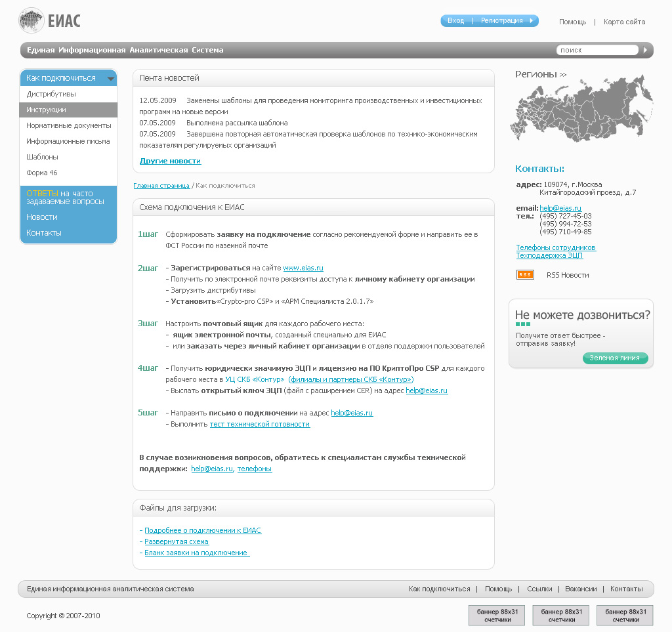Open the Карта сайта link
Image resolution: width=672 pixels, height=632 pixels.
pos(624,22)
